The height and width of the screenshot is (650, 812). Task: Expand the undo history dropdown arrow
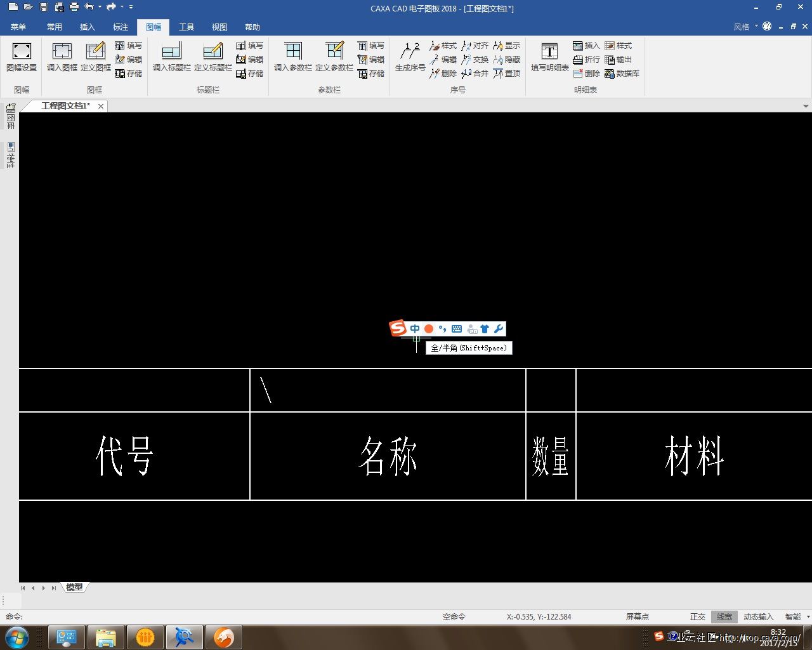coord(100,7)
